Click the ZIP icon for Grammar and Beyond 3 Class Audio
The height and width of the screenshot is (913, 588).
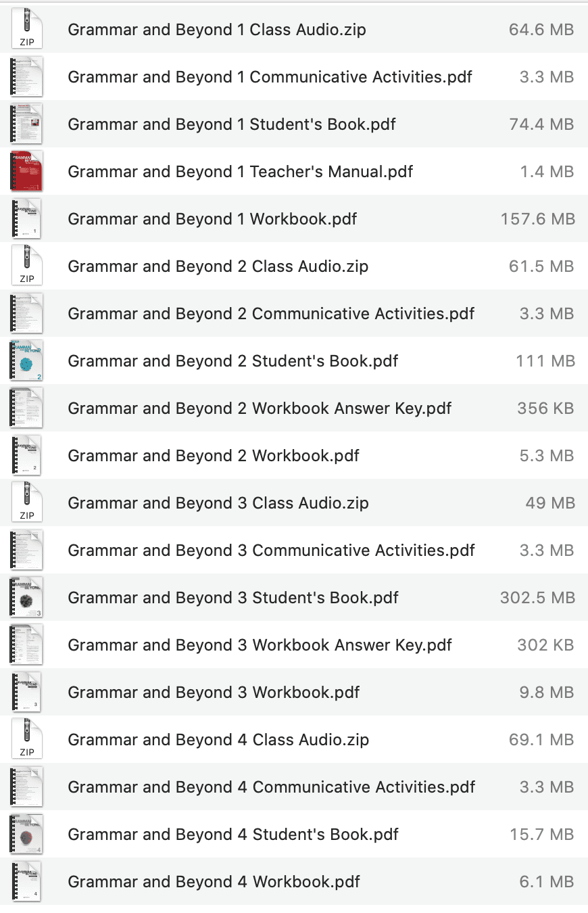pos(27,503)
